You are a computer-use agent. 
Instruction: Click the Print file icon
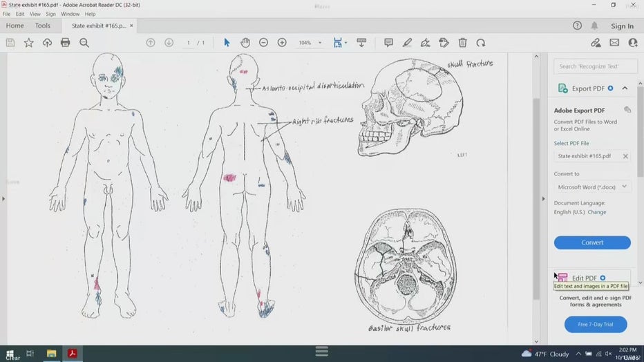[x=65, y=43]
